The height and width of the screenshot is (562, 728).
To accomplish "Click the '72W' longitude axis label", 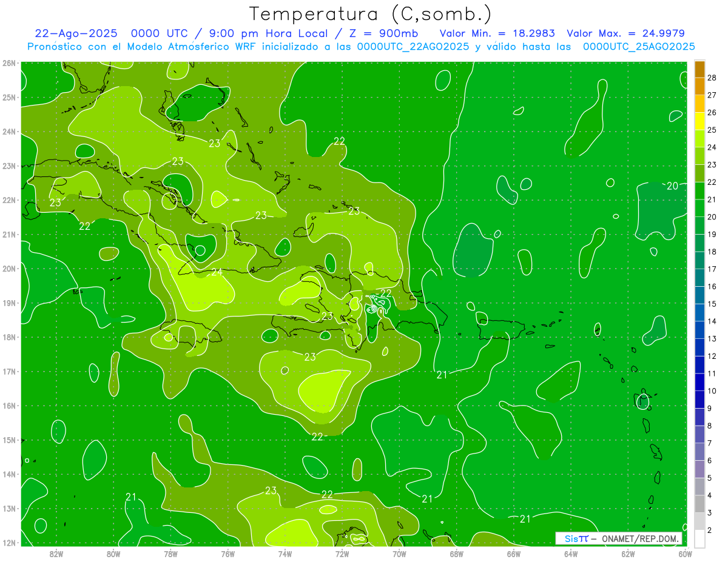I will (x=342, y=554).
